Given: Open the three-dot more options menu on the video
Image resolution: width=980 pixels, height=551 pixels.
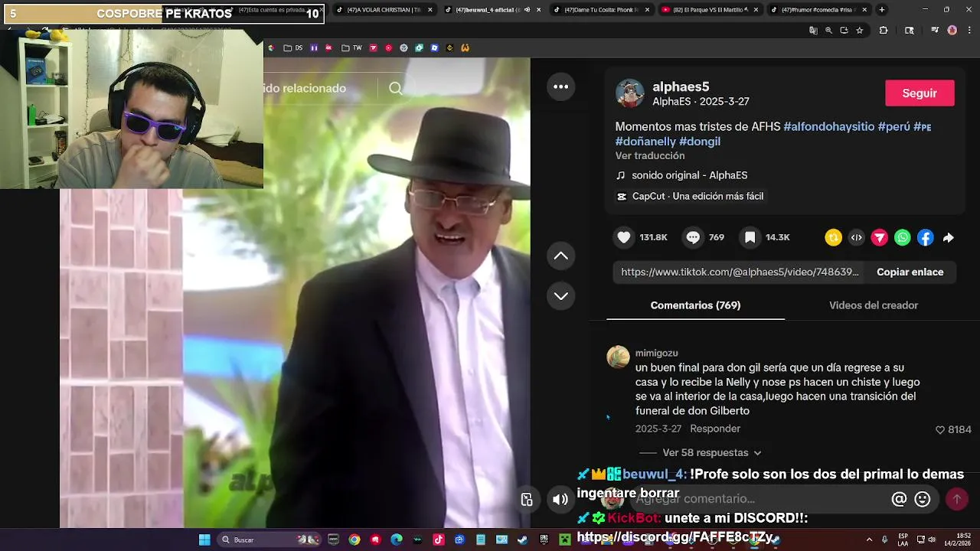Looking at the screenshot, I should pyautogui.click(x=560, y=86).
